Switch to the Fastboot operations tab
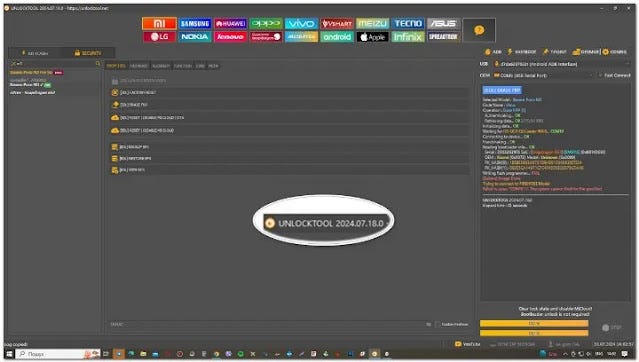Image resolution: width=639 pixels, height=362 pixels. click(139, 66)
